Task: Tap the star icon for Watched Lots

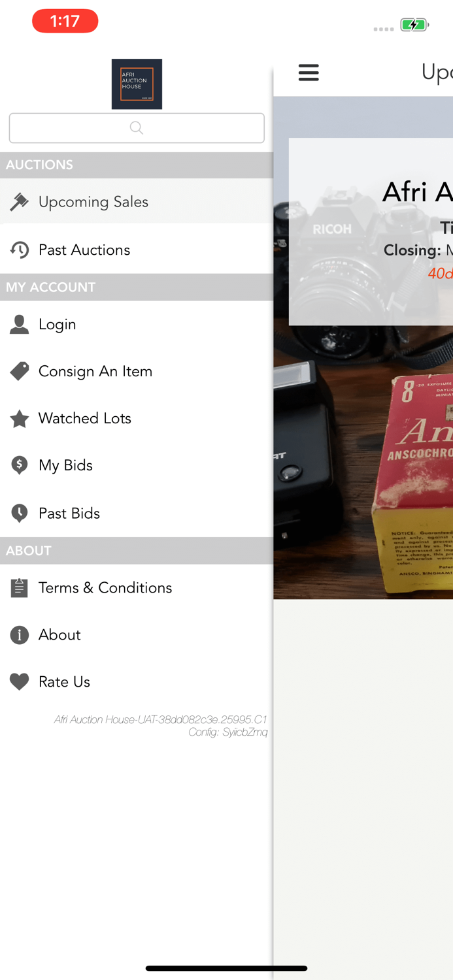Action: (19, 418)
